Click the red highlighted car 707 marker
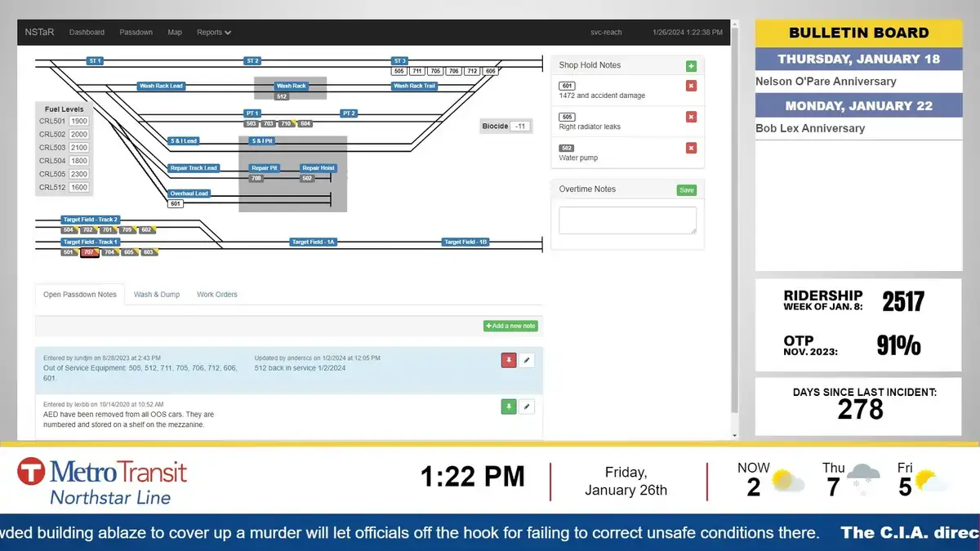The height and width of the screenshot is (551, 980). [x=89, y=253]
